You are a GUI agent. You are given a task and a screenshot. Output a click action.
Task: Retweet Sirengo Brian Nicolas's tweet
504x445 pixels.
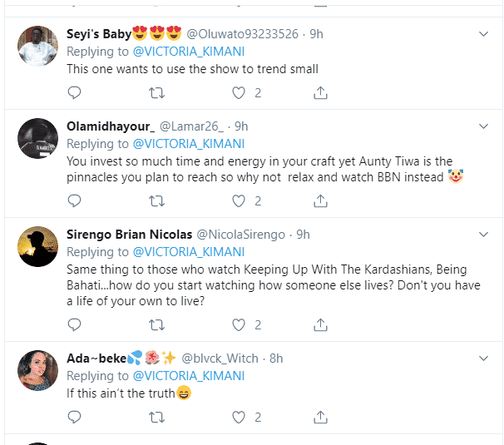tap(156, 324)
